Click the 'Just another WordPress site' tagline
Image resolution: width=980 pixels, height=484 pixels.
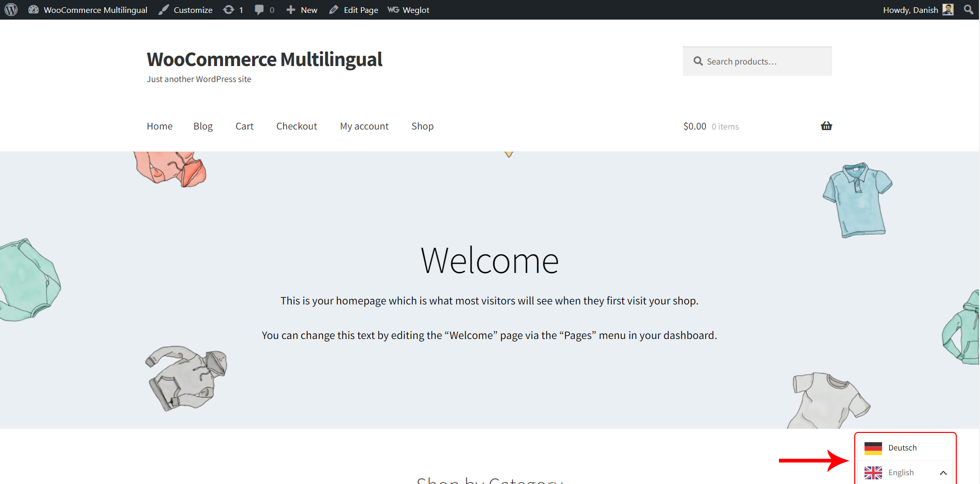[x=199, y=79]
